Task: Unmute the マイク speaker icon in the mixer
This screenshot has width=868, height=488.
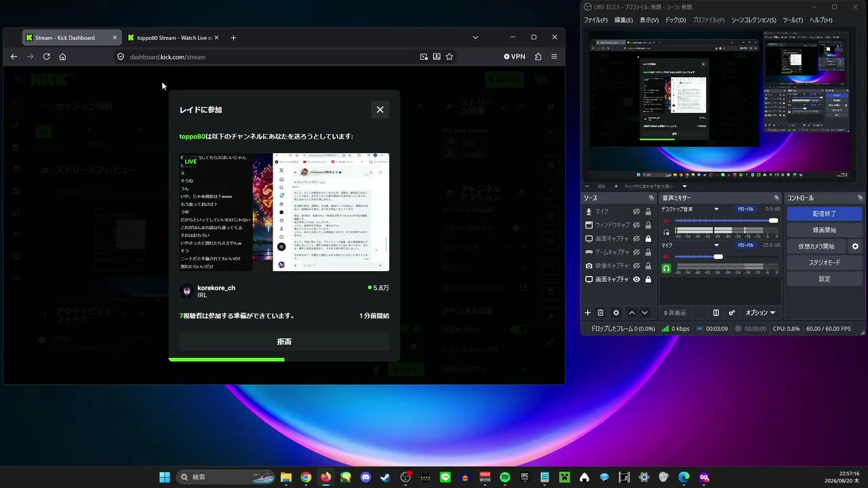Action: [x=666, y=257]
